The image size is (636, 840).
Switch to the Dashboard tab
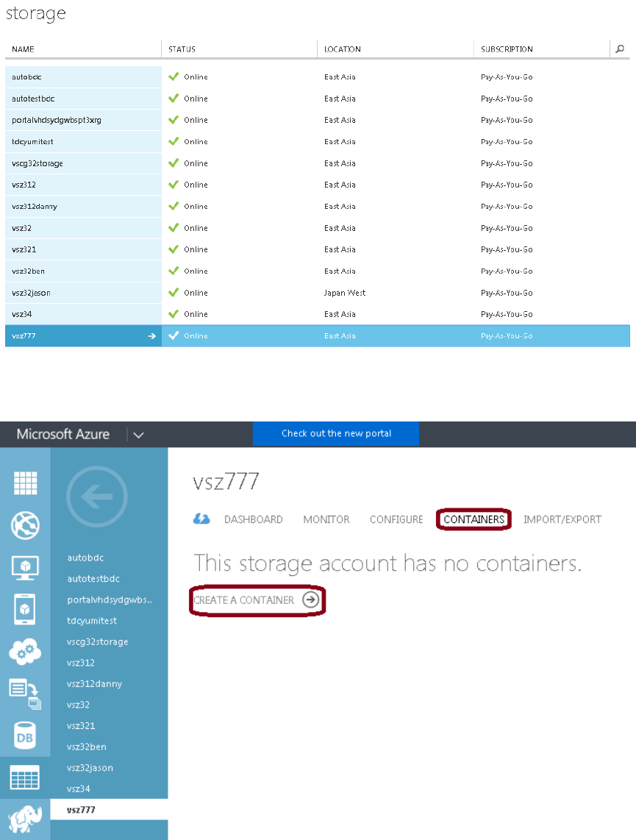pos(253,519)
